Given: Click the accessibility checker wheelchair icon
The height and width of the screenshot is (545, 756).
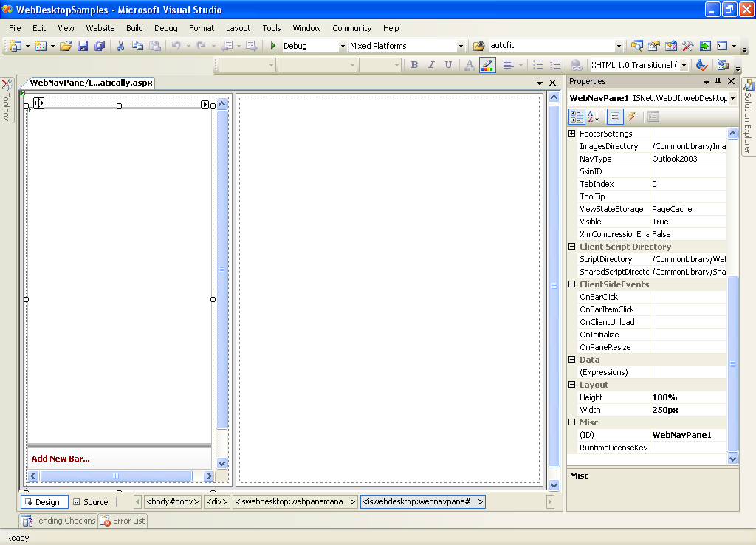Looking at the screenshot, I should click(x=702, y=65).
